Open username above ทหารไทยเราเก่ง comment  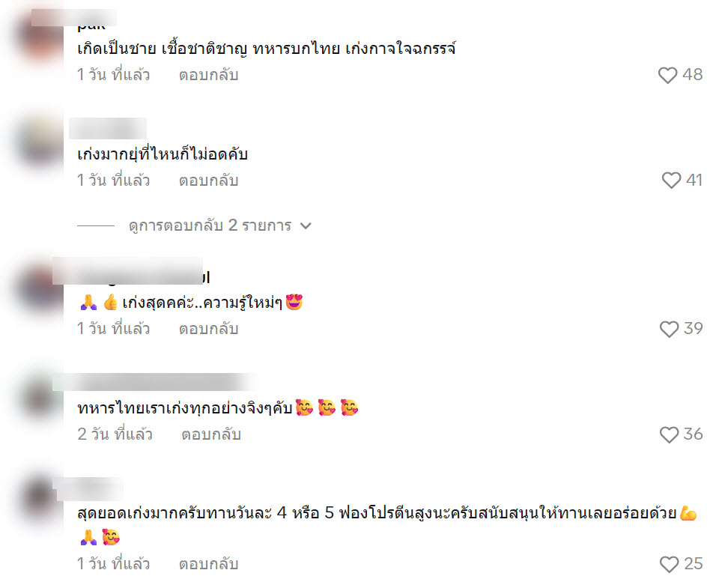click(154, 382)
